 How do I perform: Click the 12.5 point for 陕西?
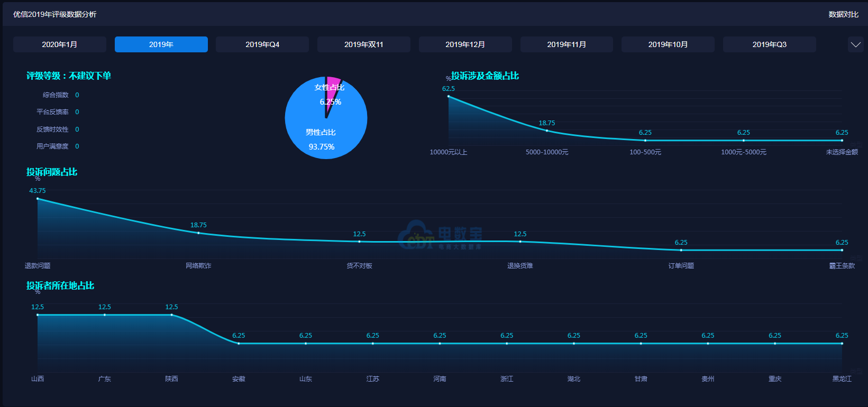pos(172,314)
